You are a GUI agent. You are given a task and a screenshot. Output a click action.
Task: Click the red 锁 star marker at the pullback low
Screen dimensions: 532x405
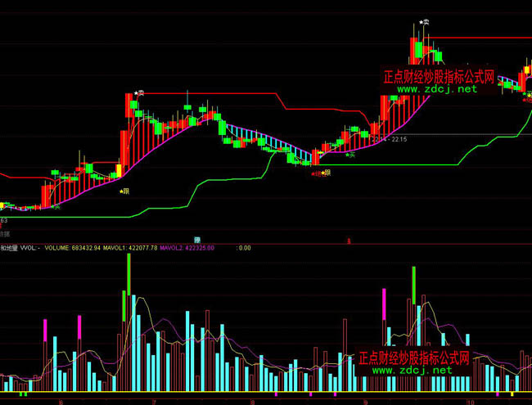(x=314, y=173)
